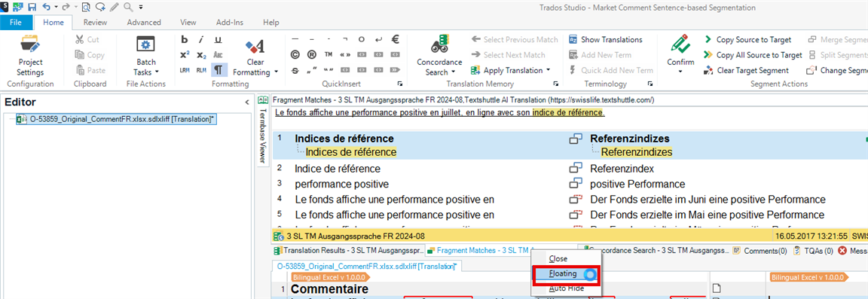Insert French guillemet quotes
This screenshot has height=299, width=868.
345,55
